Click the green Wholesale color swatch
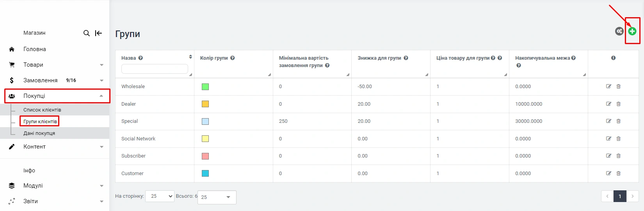 [x=205, y=87]
